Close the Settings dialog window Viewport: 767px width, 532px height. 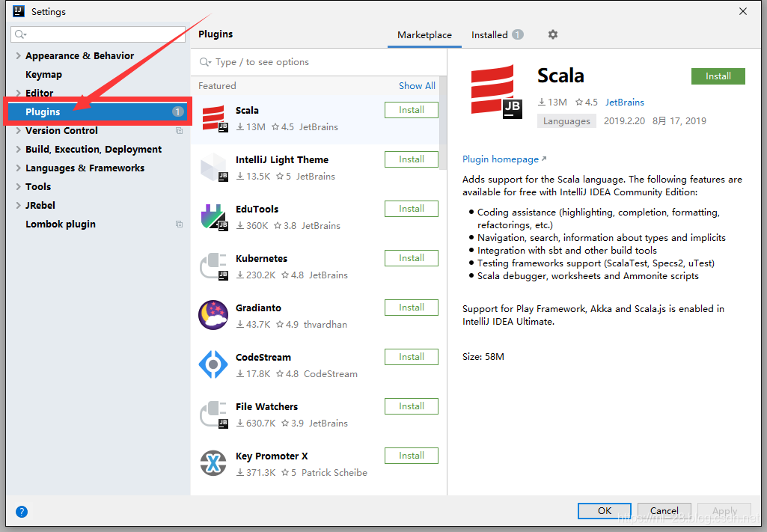pos(742,11)
